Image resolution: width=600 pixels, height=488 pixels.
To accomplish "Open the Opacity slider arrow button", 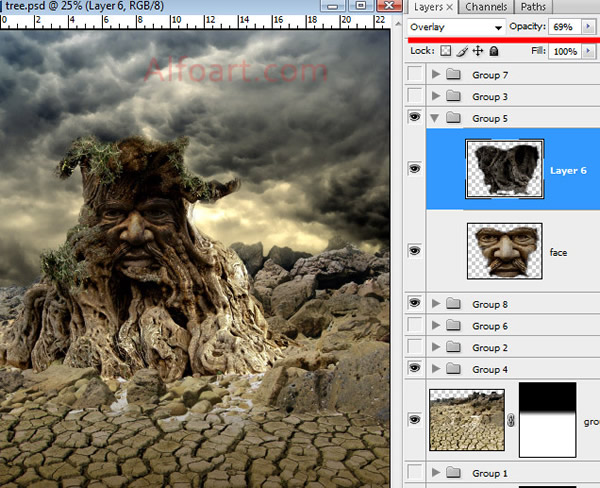I will click(x=590, y=27).
